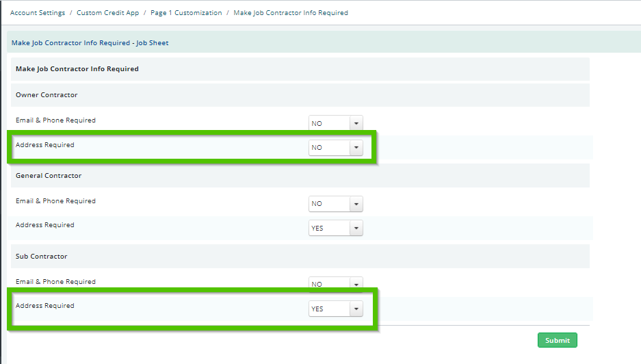Go to Custom Credit App breadcrumb
This screenshot has width=641, height=364.
coord(108,13)
